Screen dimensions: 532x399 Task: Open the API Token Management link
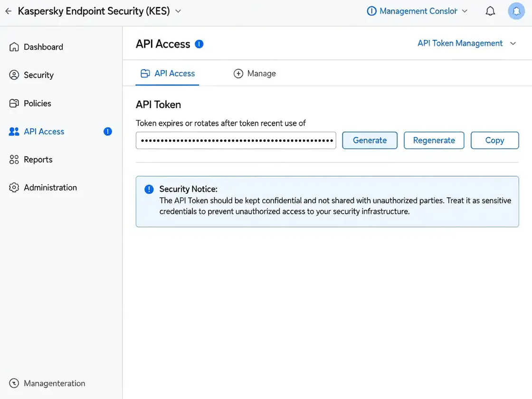pyautogui.click(x=460, y=43)
